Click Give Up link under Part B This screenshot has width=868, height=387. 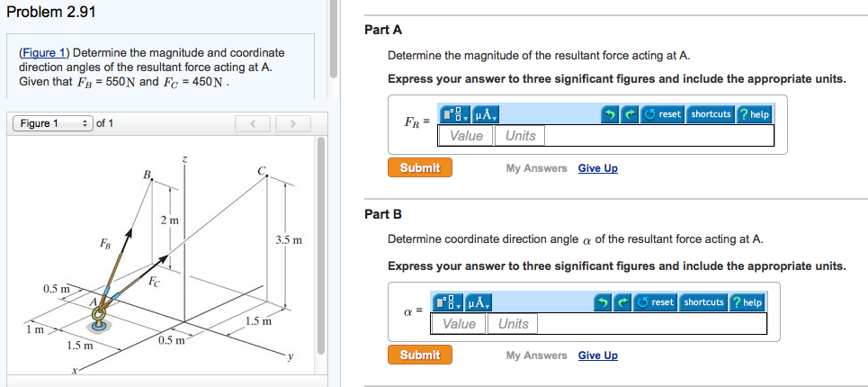click(x=597, y=355)
